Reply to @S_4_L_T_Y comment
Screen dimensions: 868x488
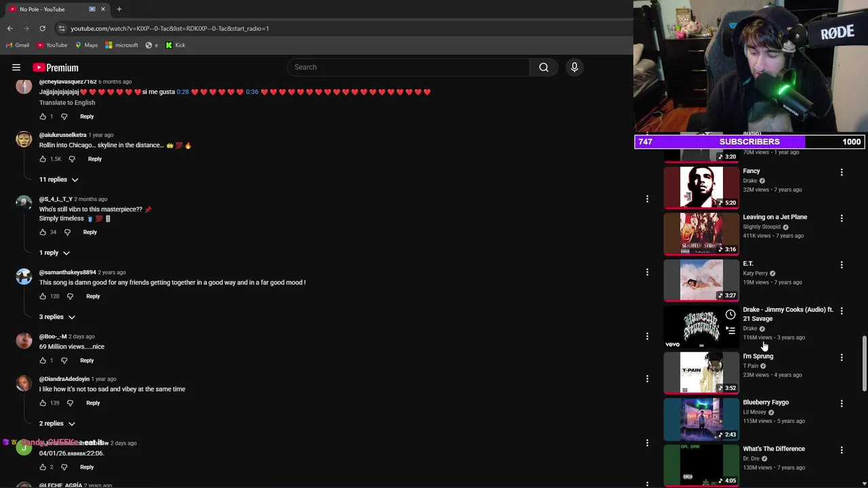coord(90,232)
